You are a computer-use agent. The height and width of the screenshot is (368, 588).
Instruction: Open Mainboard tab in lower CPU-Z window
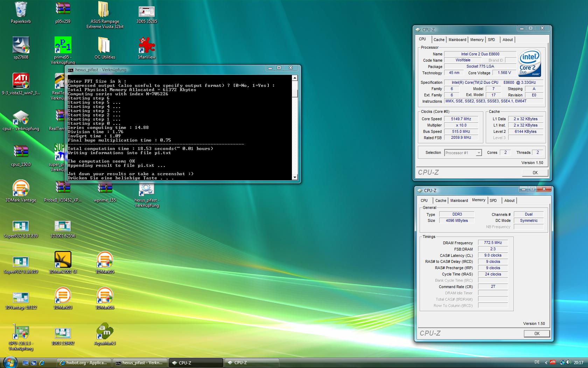pos(459,200)
